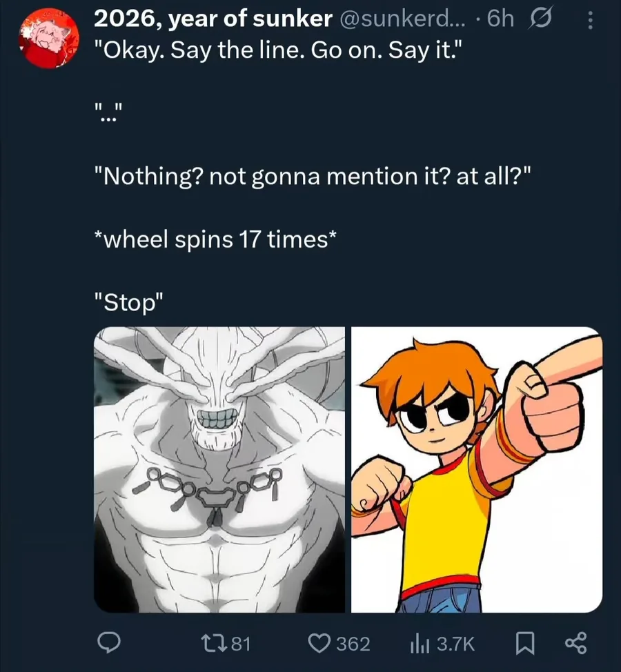The image size is (621, 672).
Task: Click the "Okay. Say the line" text
Action: click(276, 52)
